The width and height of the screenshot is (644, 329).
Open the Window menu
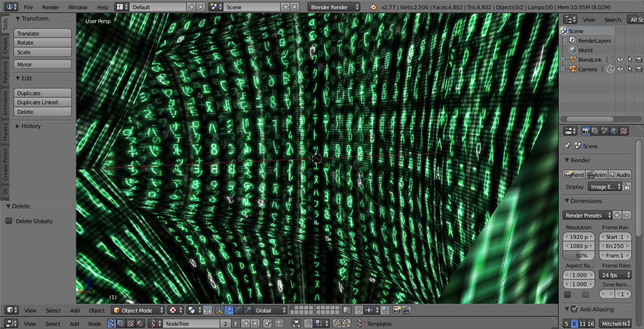coord(77,7)
